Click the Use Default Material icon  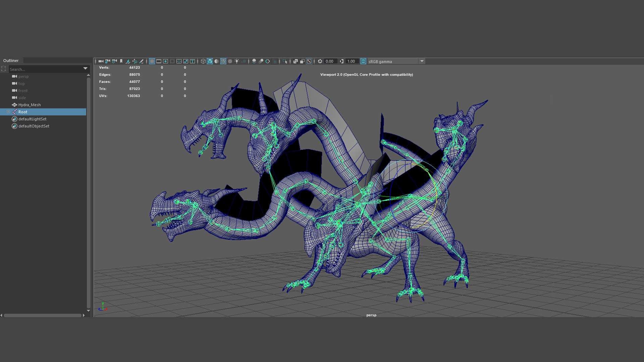[216, 61]
